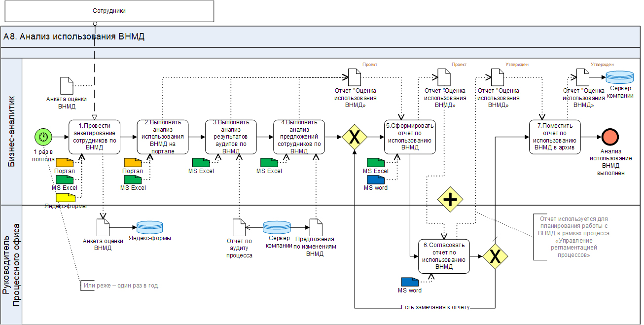
Task: Select task 7 Поместить отчет в архив
Action: [x=554, y=137]
